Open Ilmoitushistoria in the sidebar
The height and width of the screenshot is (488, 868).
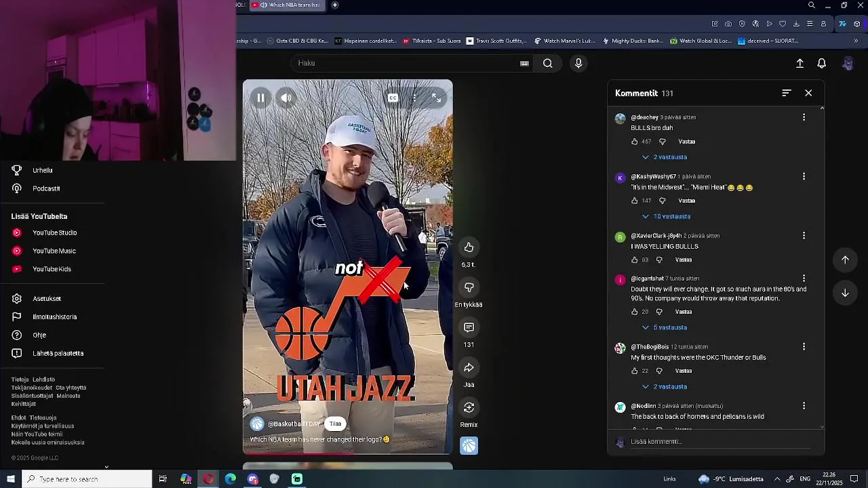click(x=53, y=317)
